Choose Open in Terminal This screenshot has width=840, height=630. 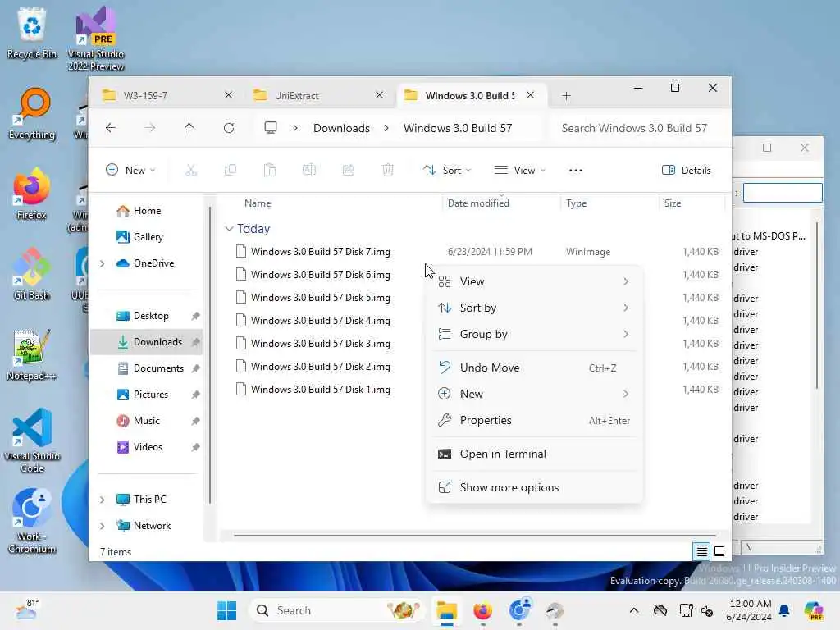534,454
